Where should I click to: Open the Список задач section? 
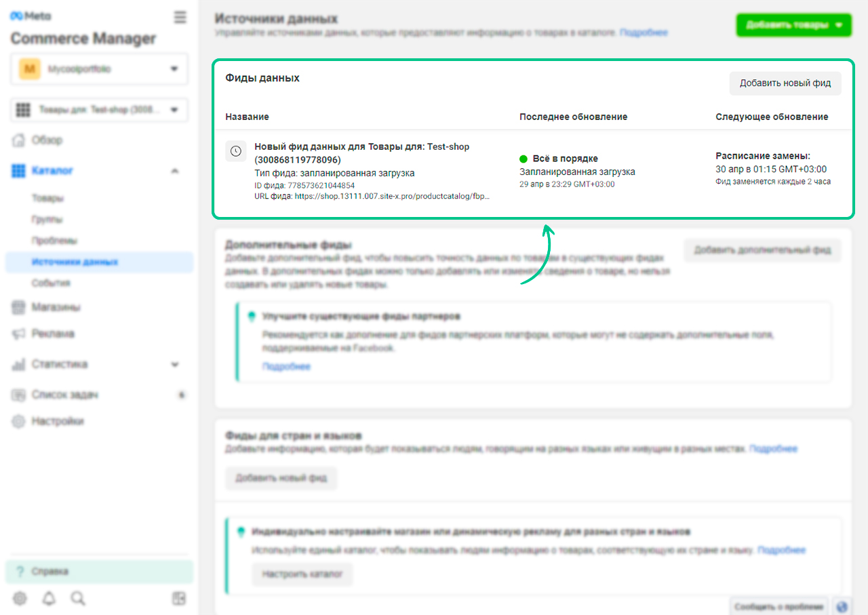(x=64, y=395)
